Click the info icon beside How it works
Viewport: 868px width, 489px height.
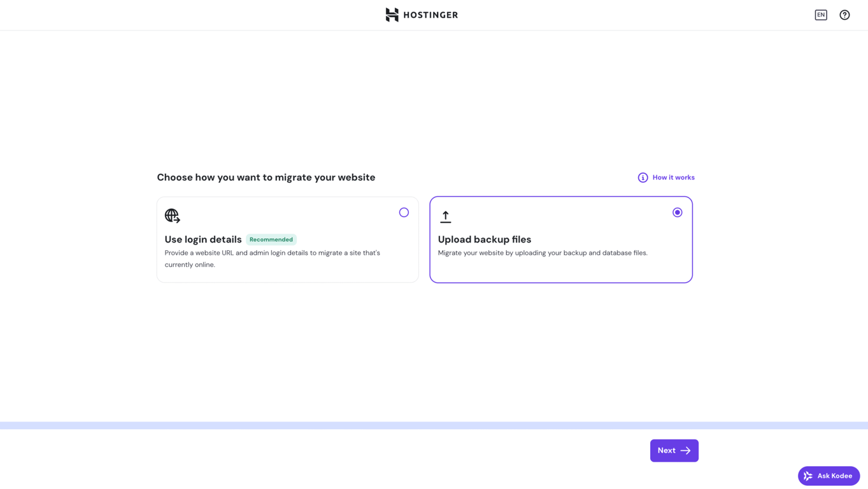coord(643,177)
